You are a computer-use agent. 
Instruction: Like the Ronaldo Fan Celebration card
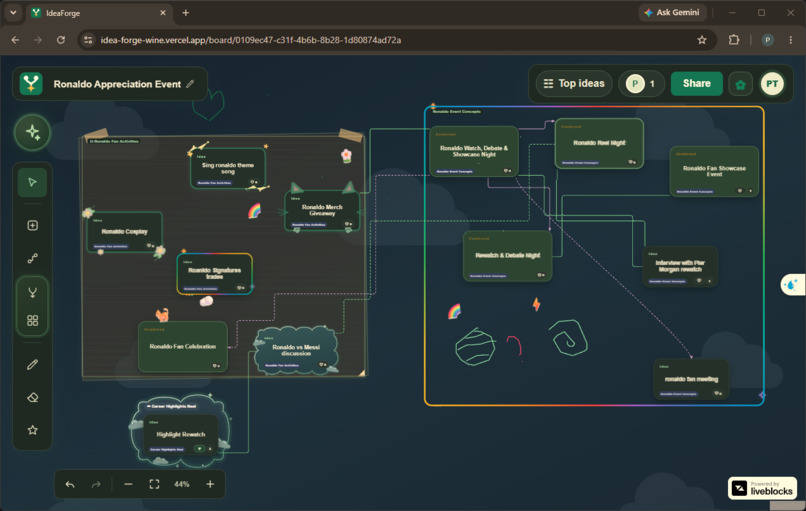(x=216, y=366)
